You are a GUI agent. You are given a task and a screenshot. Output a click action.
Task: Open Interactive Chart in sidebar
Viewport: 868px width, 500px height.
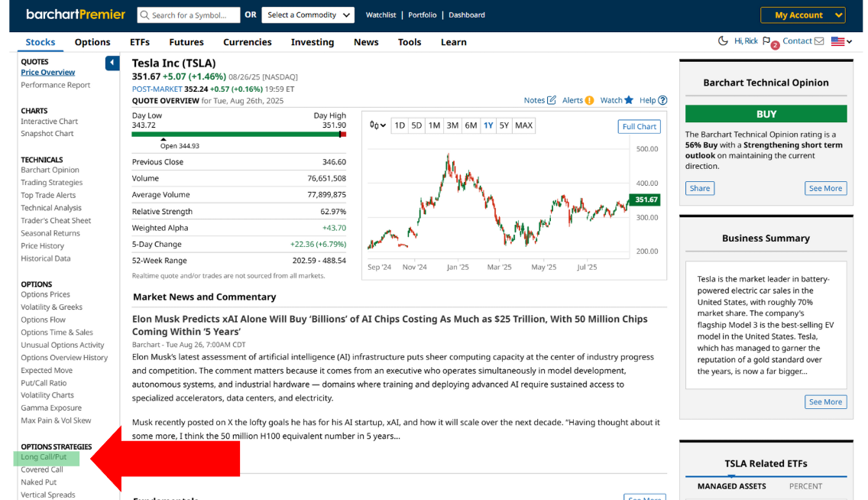49,122
